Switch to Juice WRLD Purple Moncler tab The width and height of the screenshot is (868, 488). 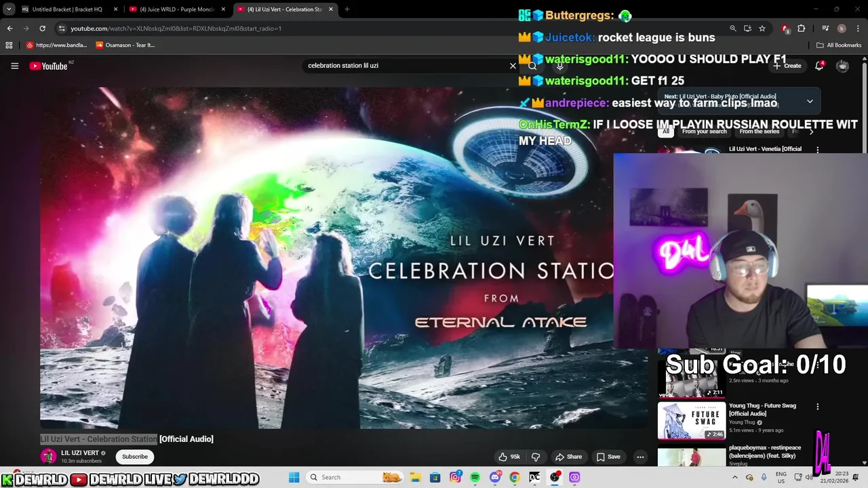177,9
